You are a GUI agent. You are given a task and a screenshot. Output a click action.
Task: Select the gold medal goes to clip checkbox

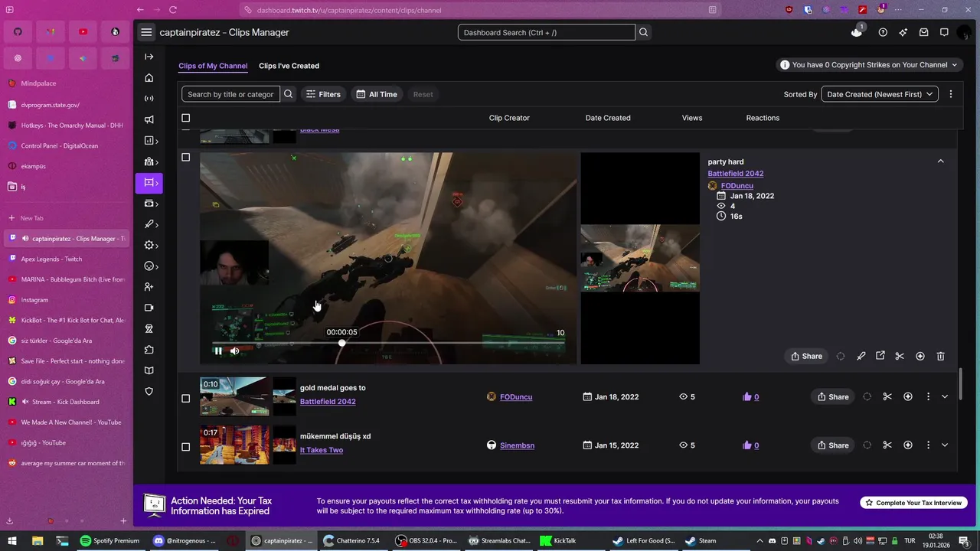pos(185,398)
